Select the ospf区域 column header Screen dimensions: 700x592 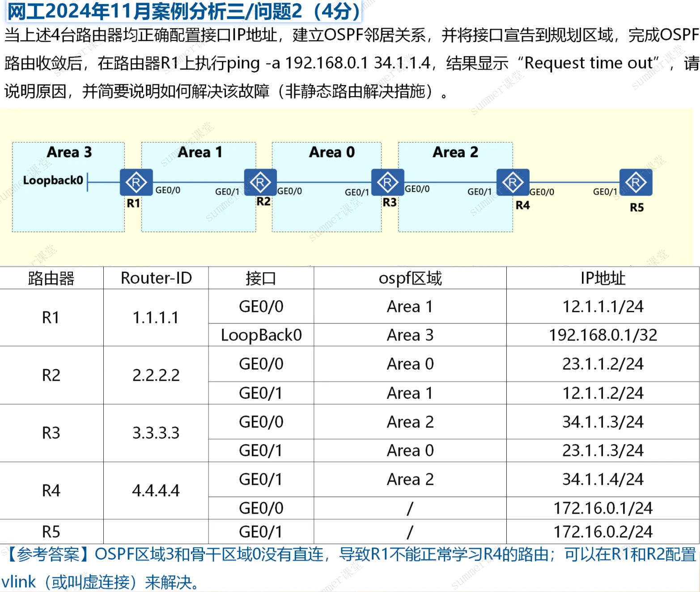[x=410, y=278]
